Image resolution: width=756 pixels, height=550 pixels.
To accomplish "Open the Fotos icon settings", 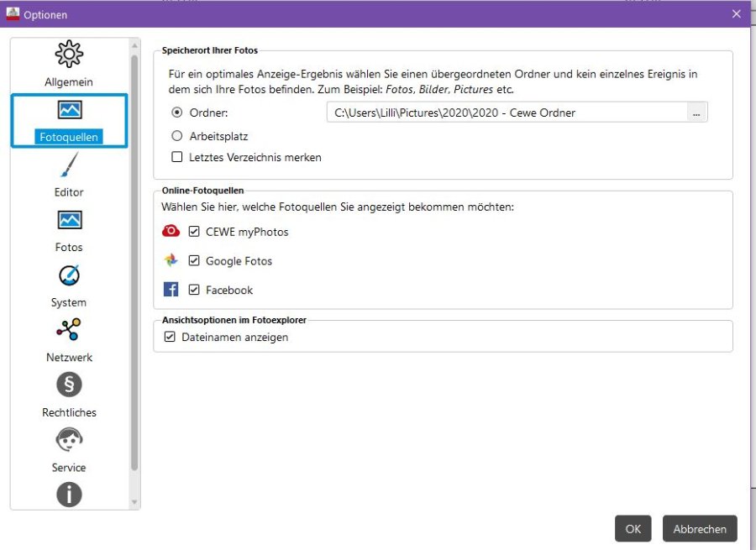I will [69, 220].
